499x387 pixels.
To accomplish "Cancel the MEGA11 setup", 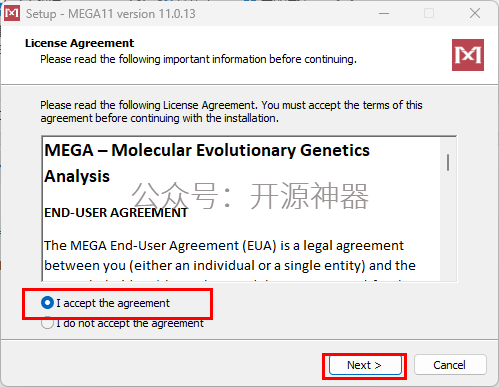I will point(450,365).
